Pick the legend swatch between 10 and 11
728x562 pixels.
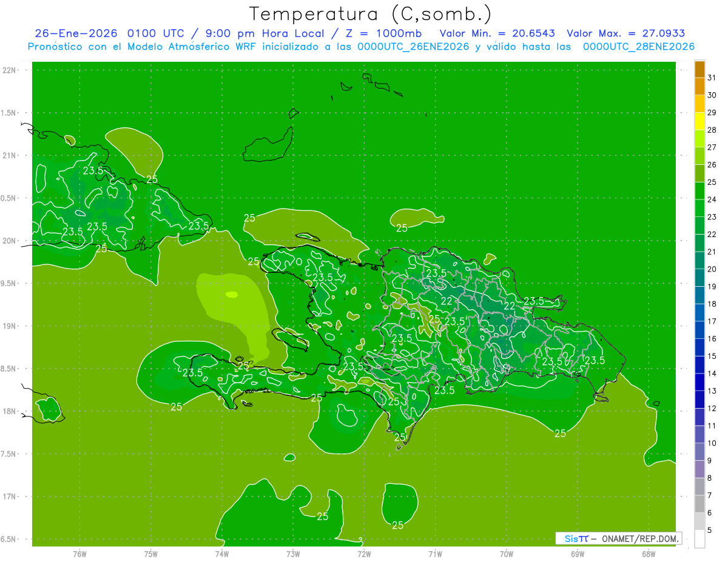coord(699,434)
